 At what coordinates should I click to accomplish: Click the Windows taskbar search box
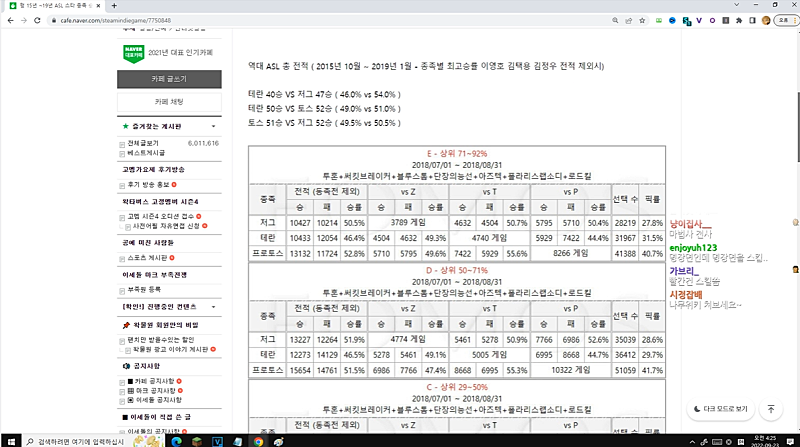(x=77, y=441)
